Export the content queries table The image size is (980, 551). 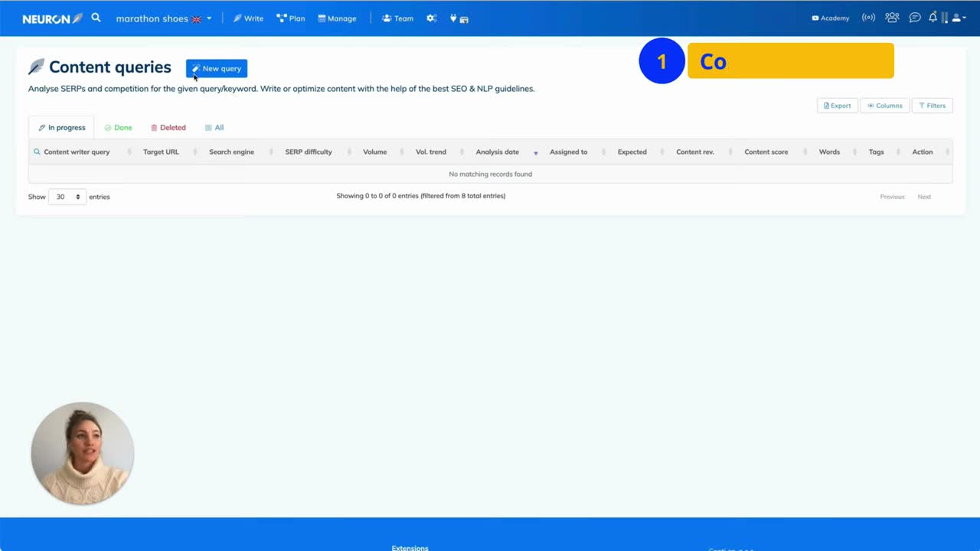[x=838, y=106]
